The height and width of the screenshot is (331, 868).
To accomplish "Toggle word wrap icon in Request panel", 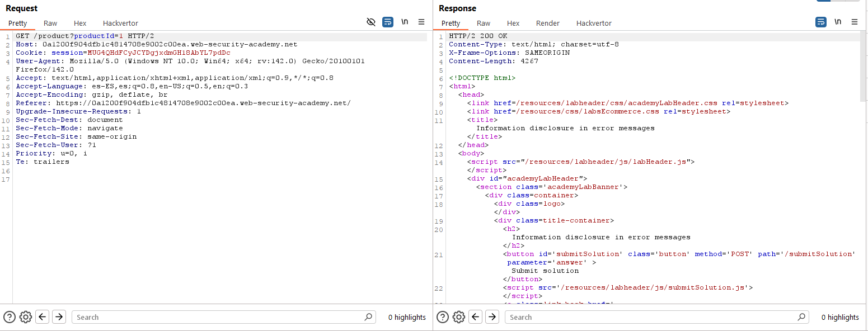I will tap(388, 22).
